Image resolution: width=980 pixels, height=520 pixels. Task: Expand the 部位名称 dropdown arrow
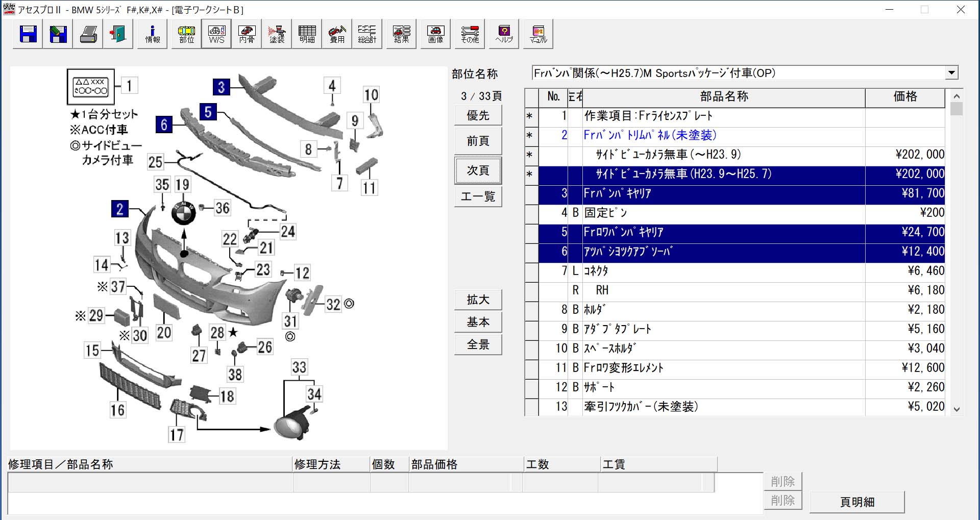(951, 73)
